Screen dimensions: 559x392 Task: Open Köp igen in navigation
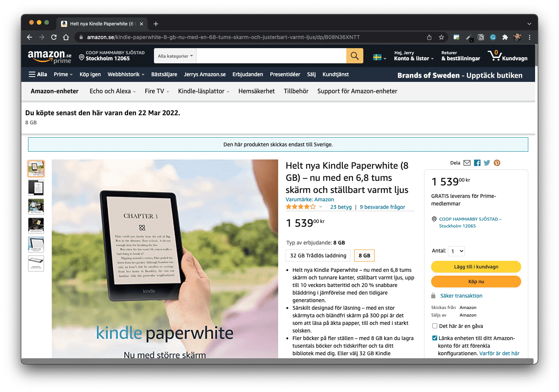coord(90,74)
